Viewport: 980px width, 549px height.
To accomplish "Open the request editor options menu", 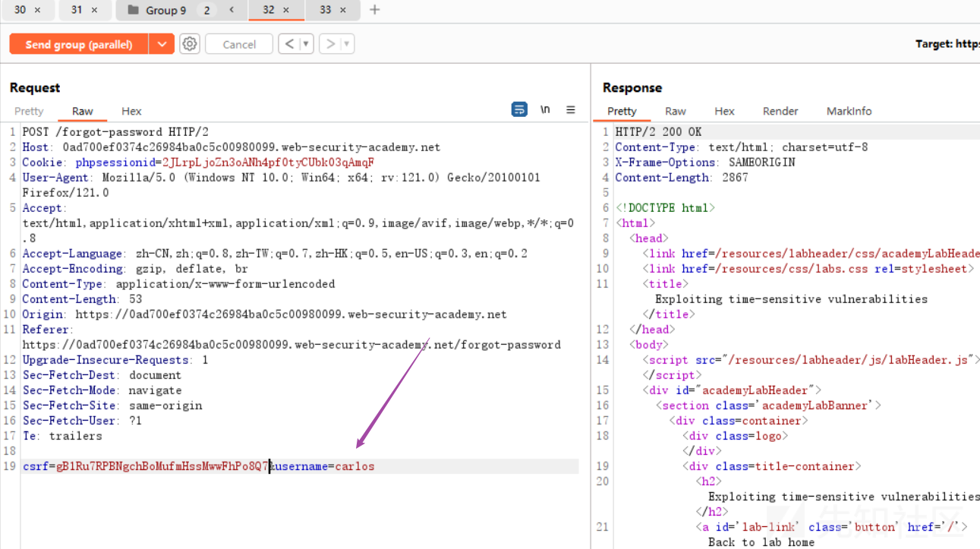I will 571,110.
